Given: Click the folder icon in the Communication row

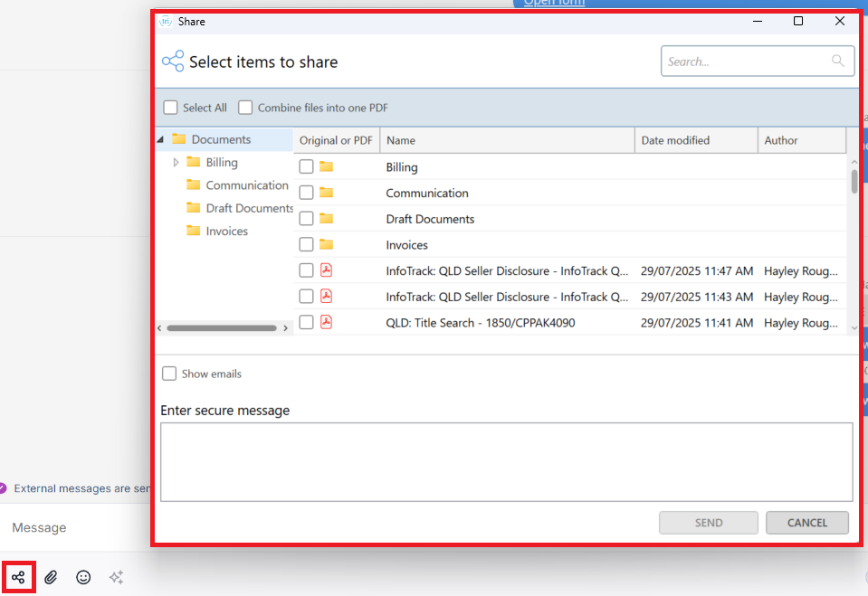Looking at the screenshot, I should (x=327, y=193).
